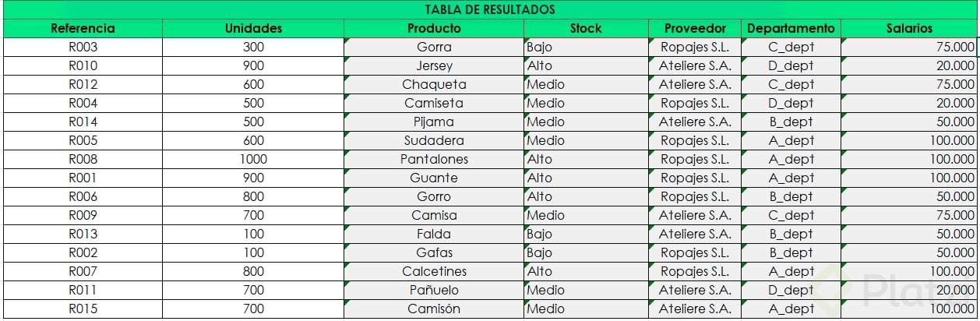
Task: Select the Sudadera product cell
Action: 434,140
